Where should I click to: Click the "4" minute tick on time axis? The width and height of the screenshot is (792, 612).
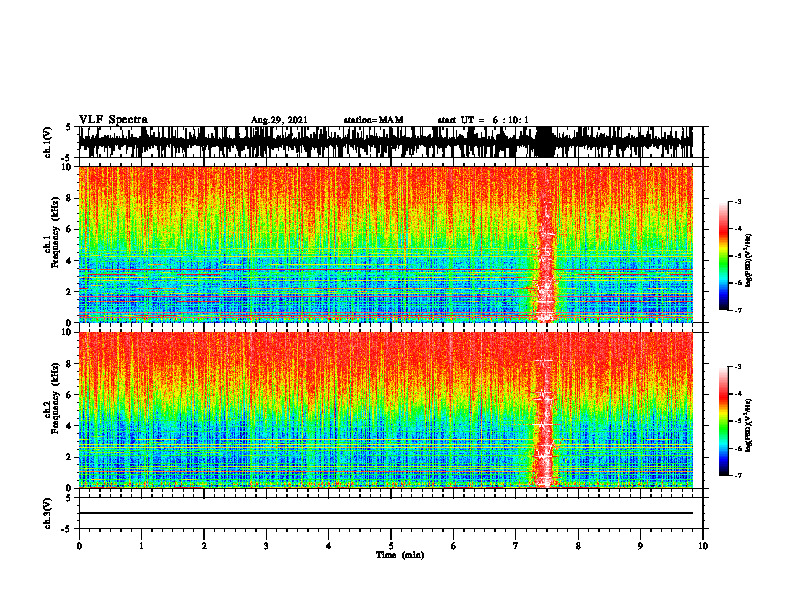coord(329,546)
